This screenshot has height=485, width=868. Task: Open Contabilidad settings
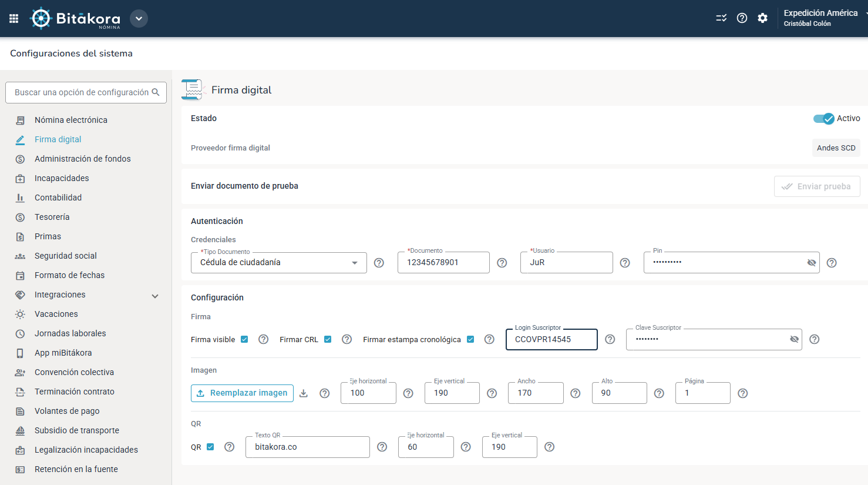pos(58,198)
